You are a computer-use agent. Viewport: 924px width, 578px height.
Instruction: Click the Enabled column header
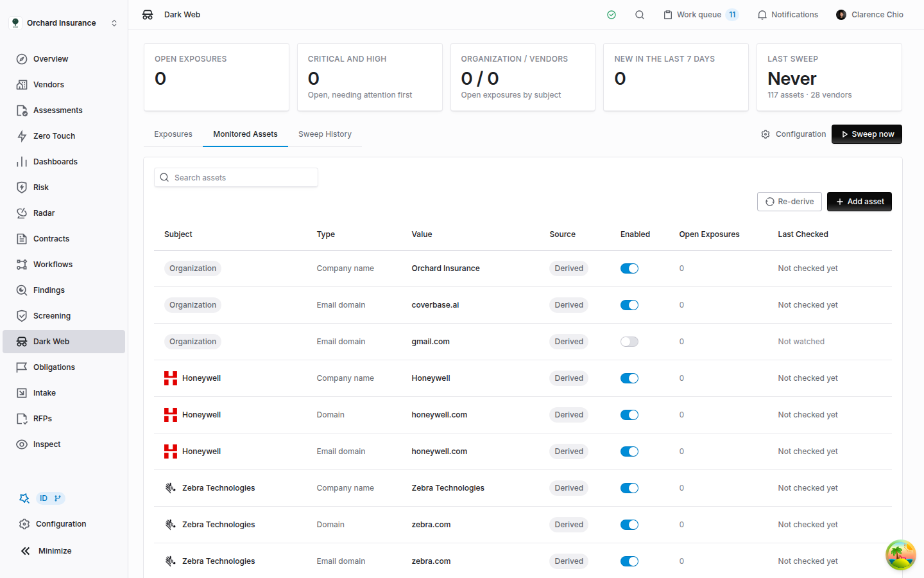pos(635,234)
